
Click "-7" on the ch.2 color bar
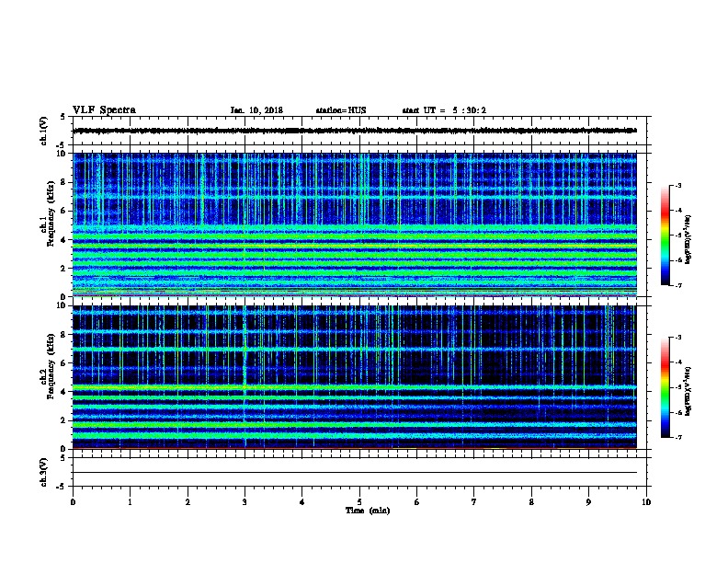pyautogui.click(x=677, y=438)
